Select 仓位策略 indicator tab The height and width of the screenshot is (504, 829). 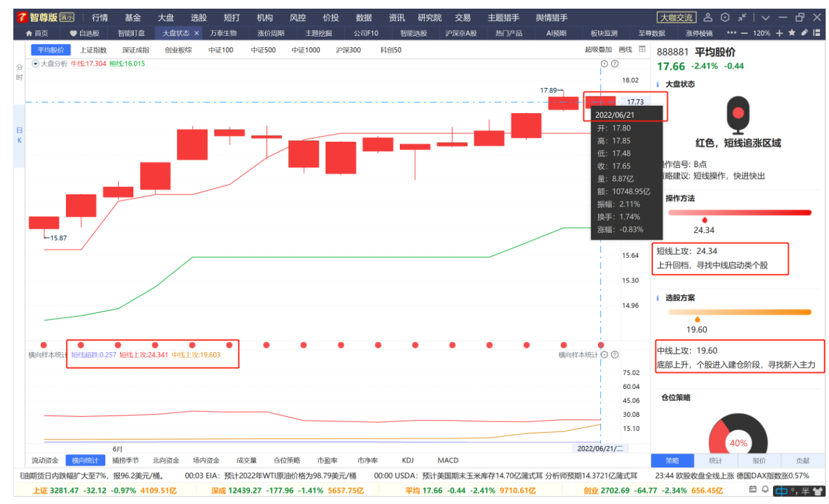point(287,460)
